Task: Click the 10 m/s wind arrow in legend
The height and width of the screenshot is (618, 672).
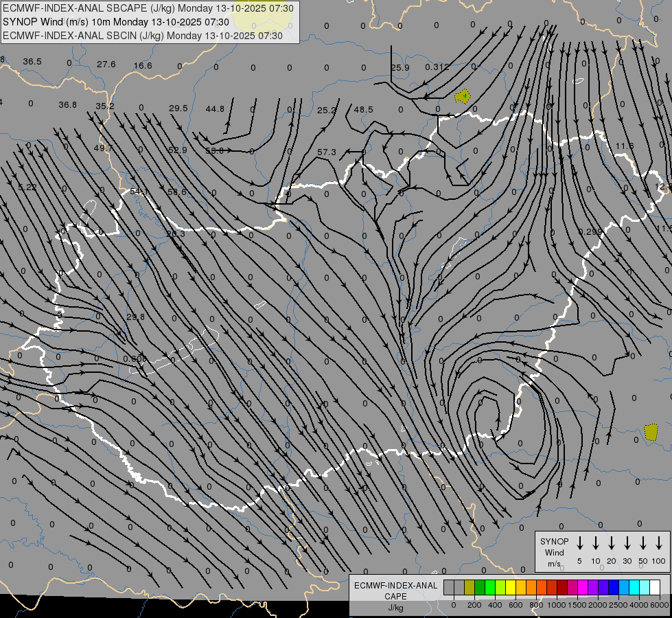Action: tap(596, 543)
